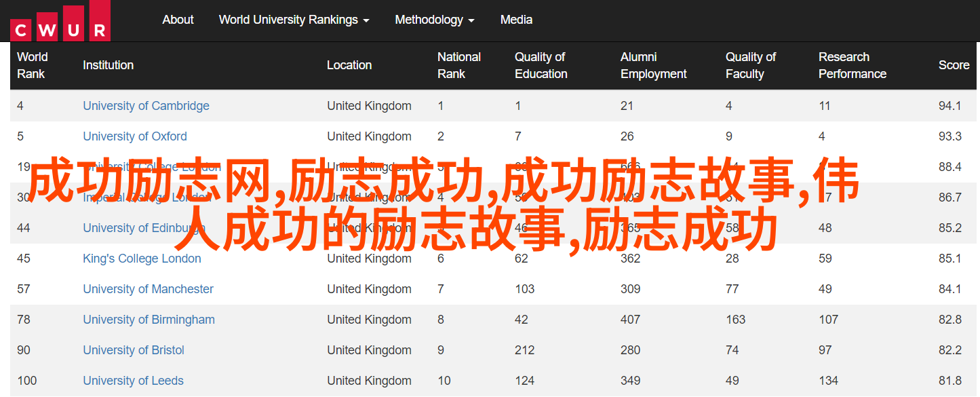Expand the Methodology dropdown menu
The width and height of the screenshot is (980, 397).
click(435, 20)
